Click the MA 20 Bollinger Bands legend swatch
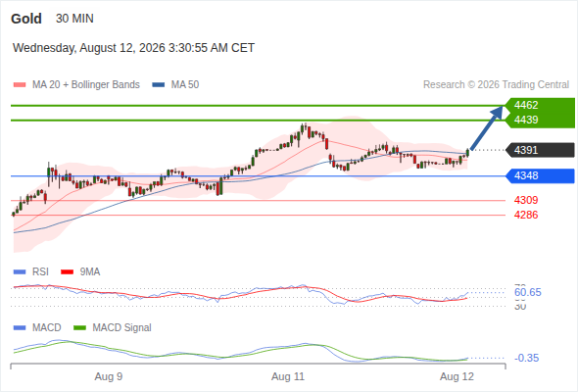 pyautogui.click(x=20, y=85)
